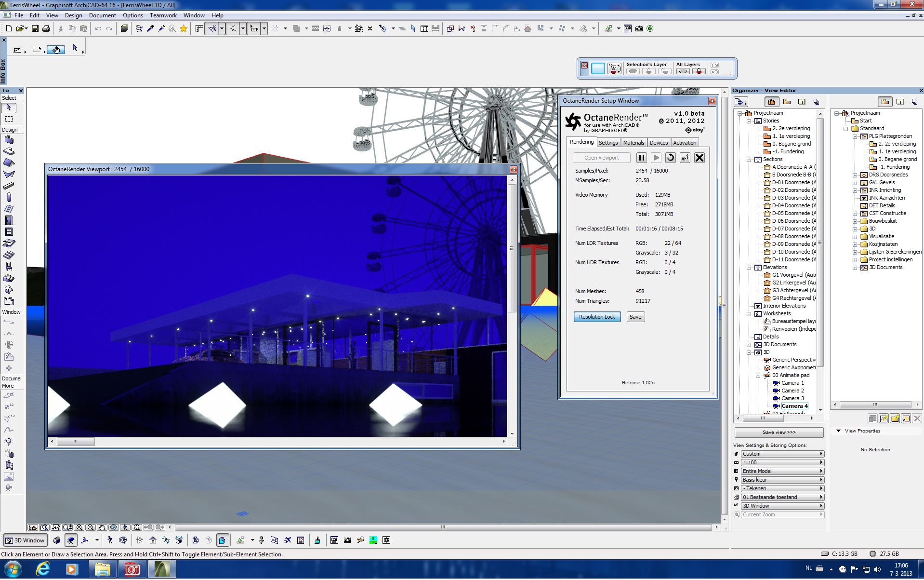Toggle the Selection's Layer show/hide eye button
924x580 pixels.
[x=633, y=71]
